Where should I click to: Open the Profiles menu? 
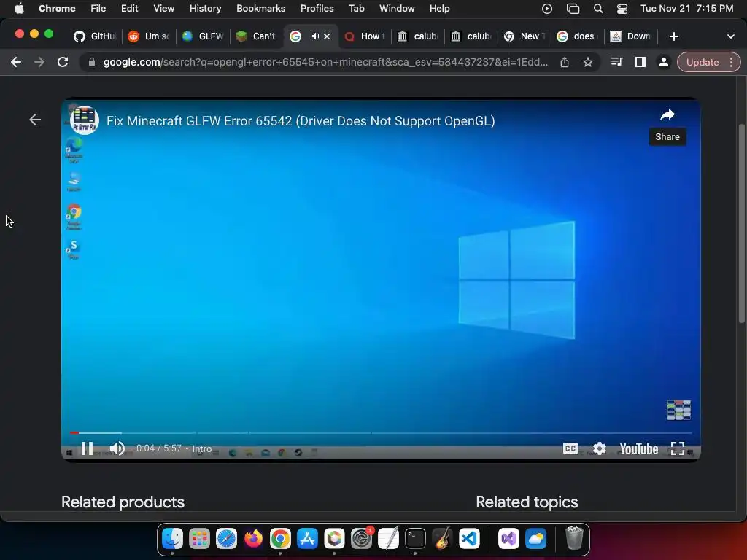coord(317,9)
